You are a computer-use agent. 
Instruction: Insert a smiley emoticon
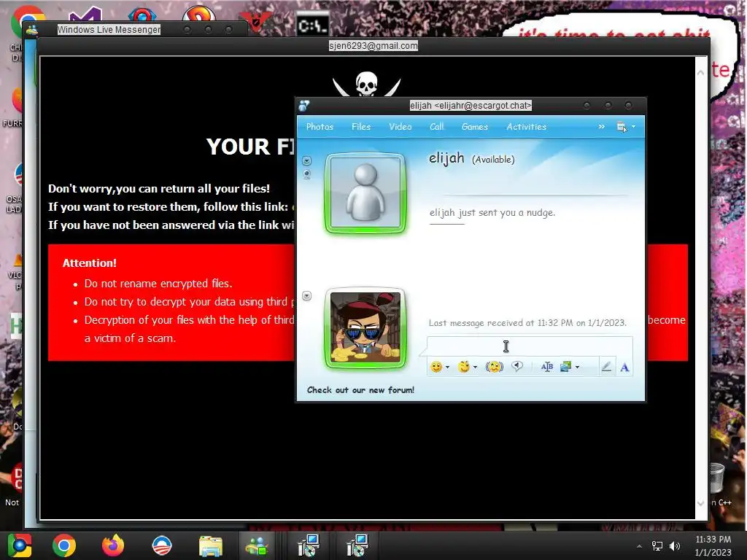click(436, 367)
